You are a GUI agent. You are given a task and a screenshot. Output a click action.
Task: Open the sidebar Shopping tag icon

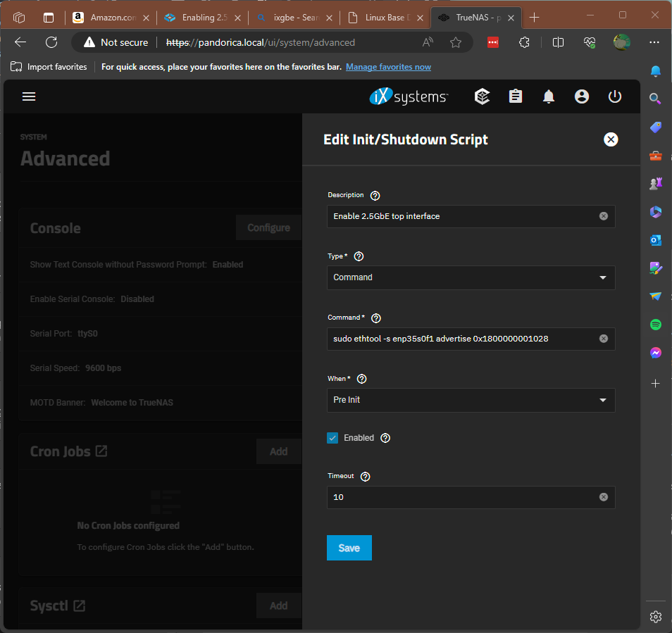pyautogui.click(x=655, y=127)
